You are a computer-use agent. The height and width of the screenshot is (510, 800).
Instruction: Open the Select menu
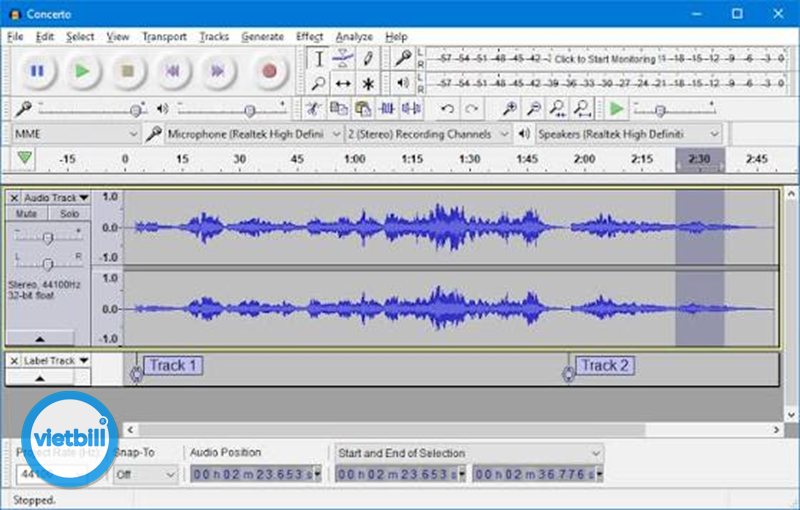(80, 37)
